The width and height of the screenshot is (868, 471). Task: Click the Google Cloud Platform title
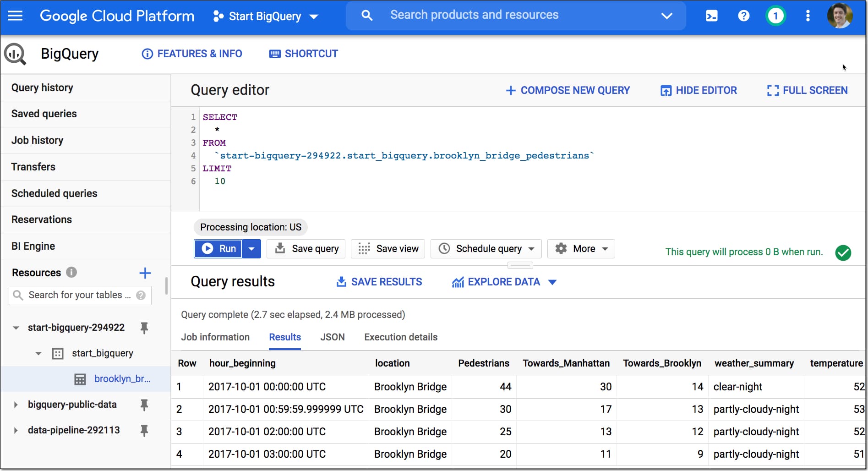117,16
